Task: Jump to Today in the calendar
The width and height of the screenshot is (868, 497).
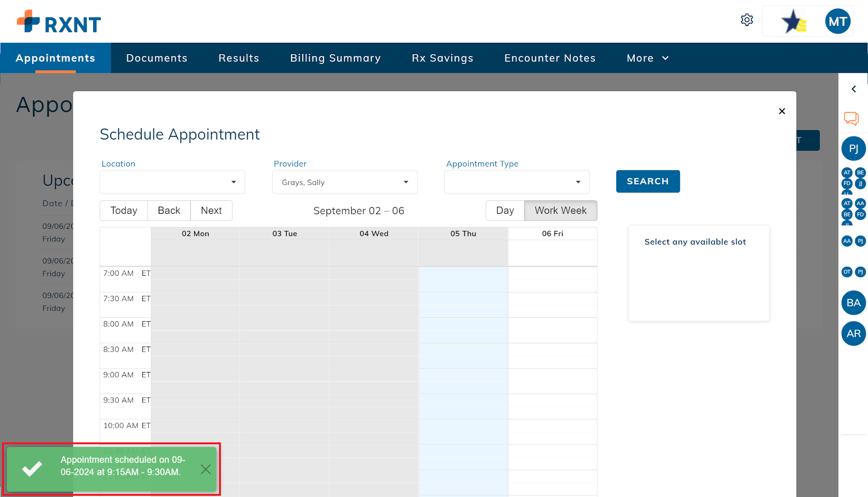Action: [124, 211]
